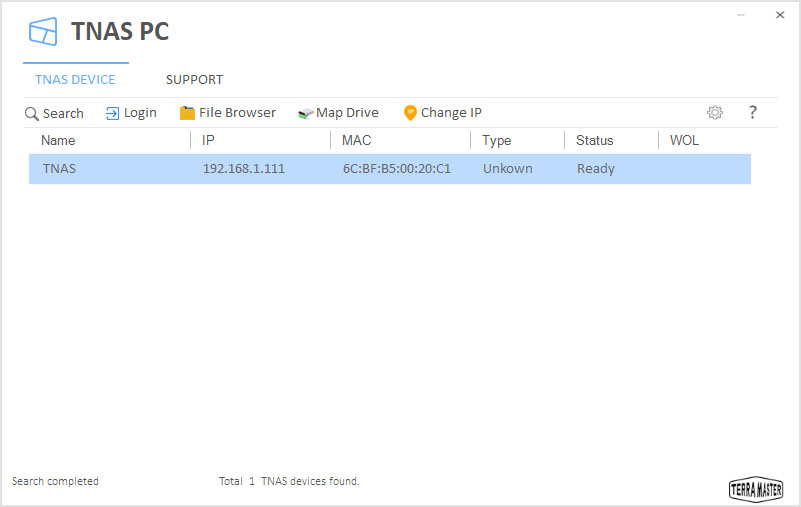Click the Ready status cell
Viewport: 801px width, 507px height.
click(596, 169)
